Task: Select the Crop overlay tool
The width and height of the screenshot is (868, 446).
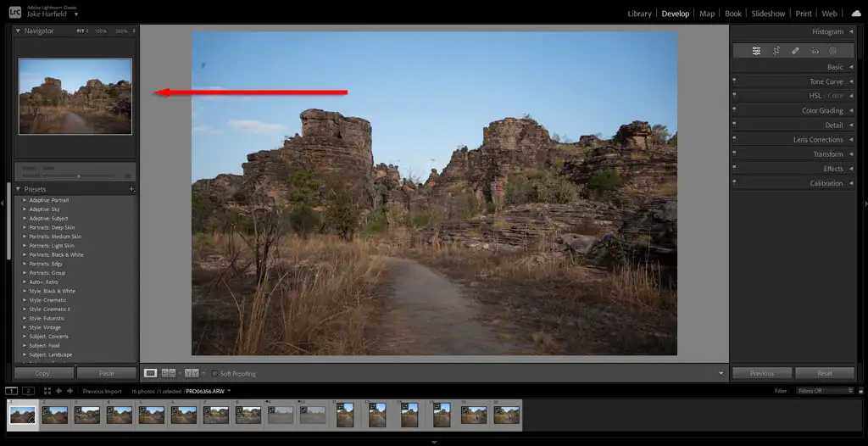Action: coord(776,50)
